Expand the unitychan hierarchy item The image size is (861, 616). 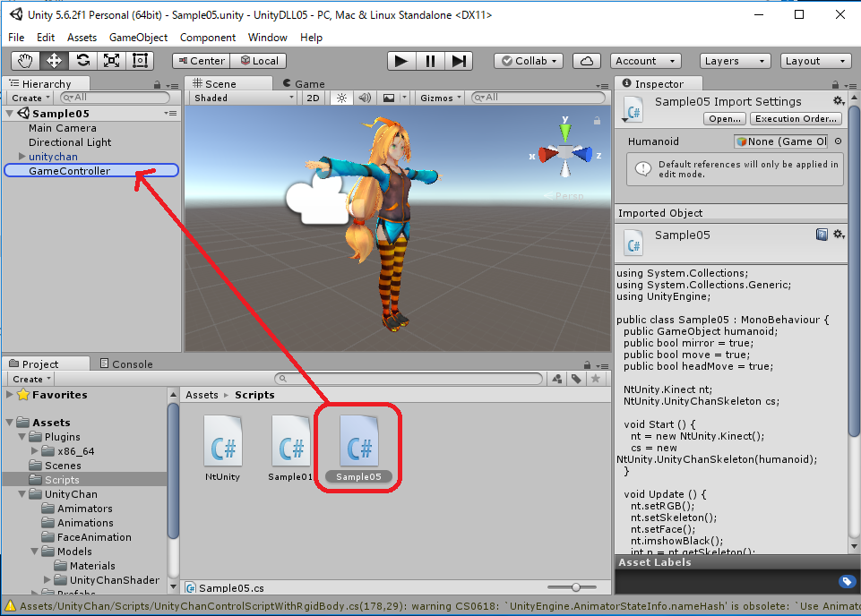[22, 157]
